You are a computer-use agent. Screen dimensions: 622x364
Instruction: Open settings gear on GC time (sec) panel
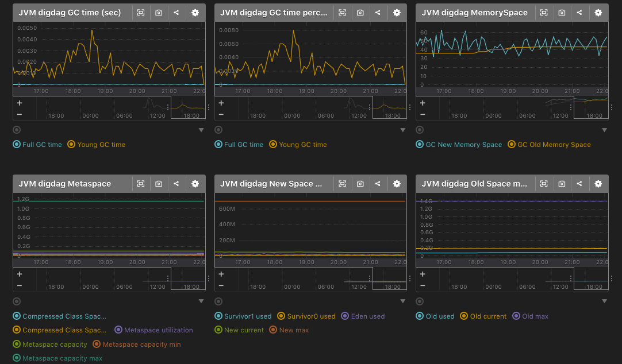click(195, 13)
